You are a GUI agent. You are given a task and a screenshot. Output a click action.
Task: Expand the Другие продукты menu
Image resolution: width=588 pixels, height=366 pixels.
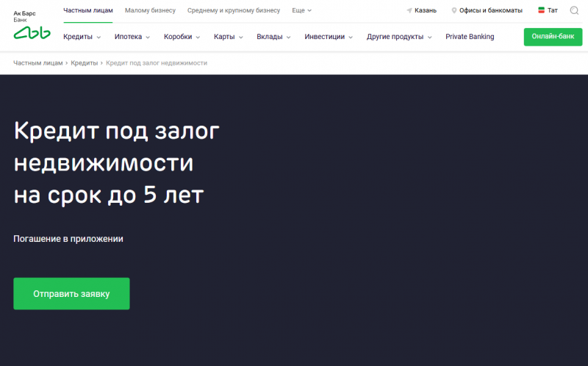point(399,37)
